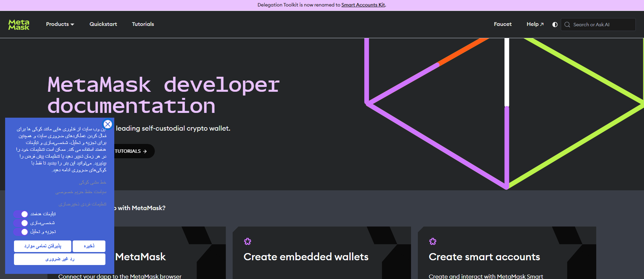This screenshot has height=279, width=644.
Task: Click the TUTORIALS arrow button in hero
Action: pos(134,151)
